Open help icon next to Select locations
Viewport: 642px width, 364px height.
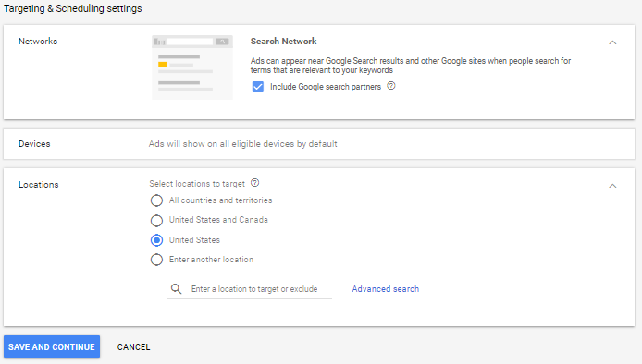[254, 183]
